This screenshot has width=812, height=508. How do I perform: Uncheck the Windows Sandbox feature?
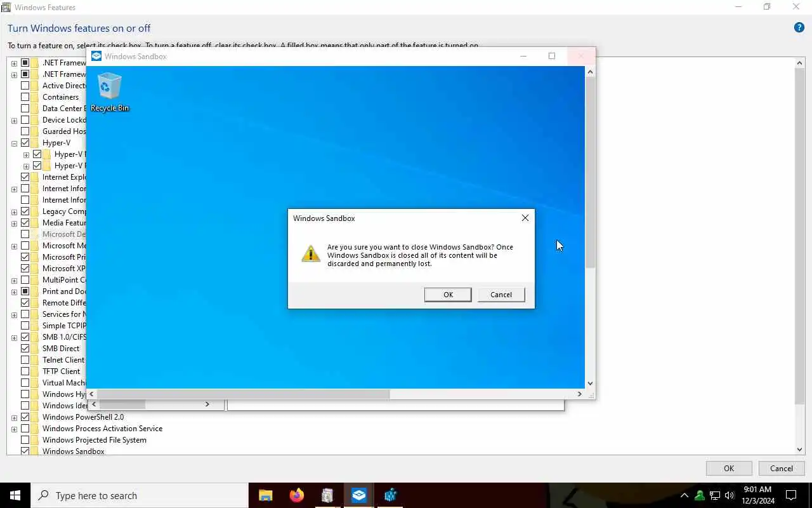25,451
